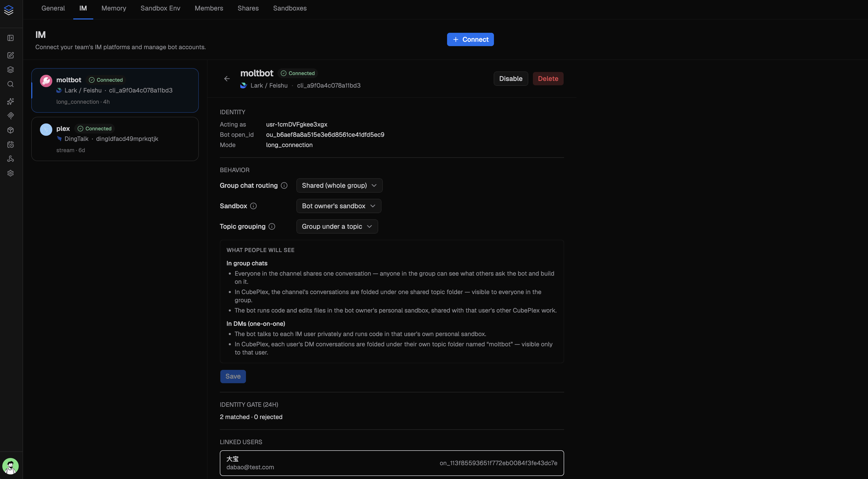Open Group chat routing dropdown
The height and width of the screenshot is (479, 868).
pyautogui.click(x=339, y=185)
